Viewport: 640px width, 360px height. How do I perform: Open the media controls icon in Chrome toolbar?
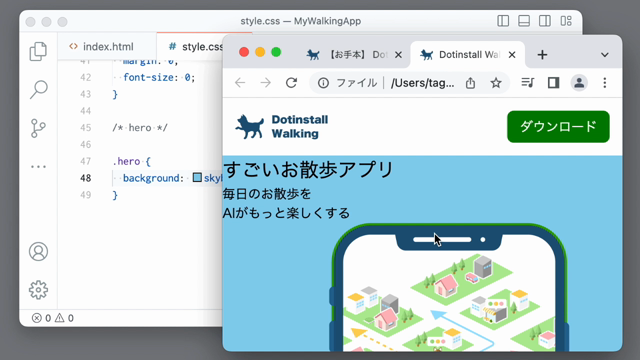point(528,83)
